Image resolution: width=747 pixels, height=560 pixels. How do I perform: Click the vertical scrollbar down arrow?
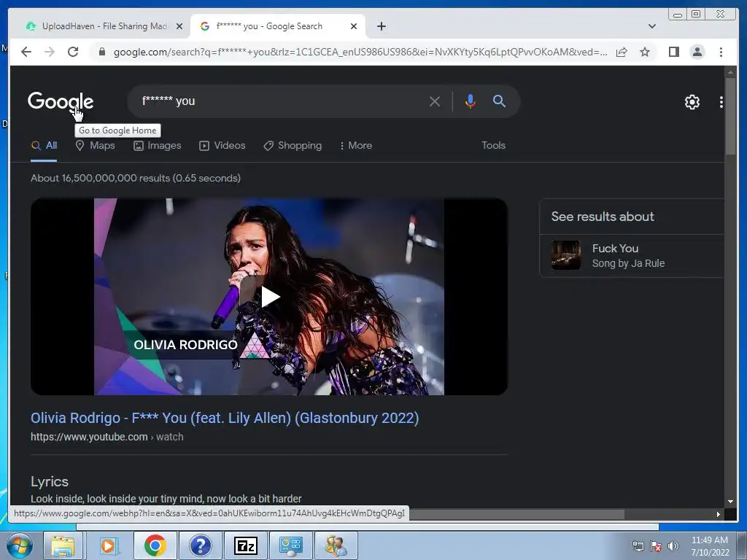[730, 502]
